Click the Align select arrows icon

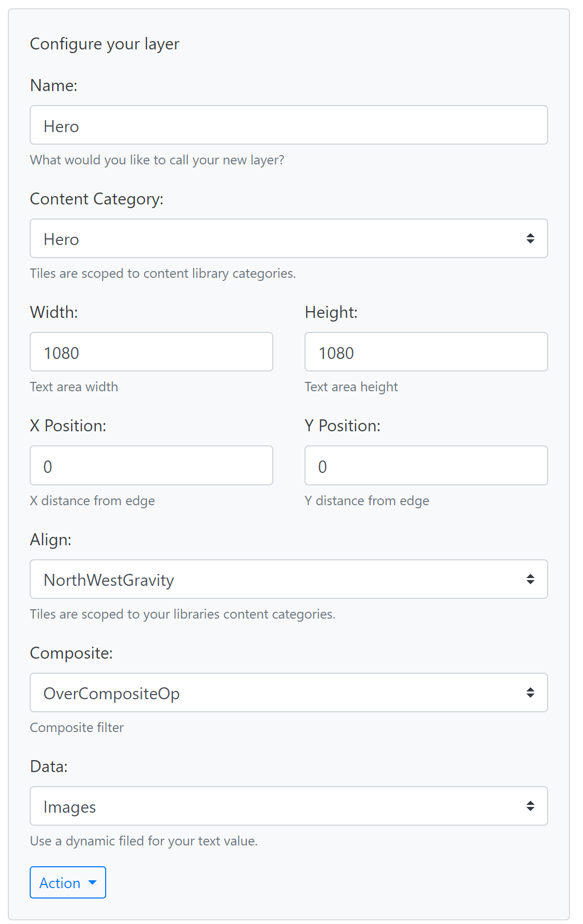point(530,580)
